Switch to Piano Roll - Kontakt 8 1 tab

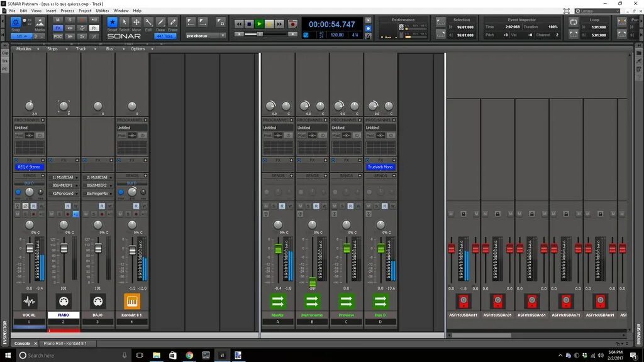[x=65, y=344]
